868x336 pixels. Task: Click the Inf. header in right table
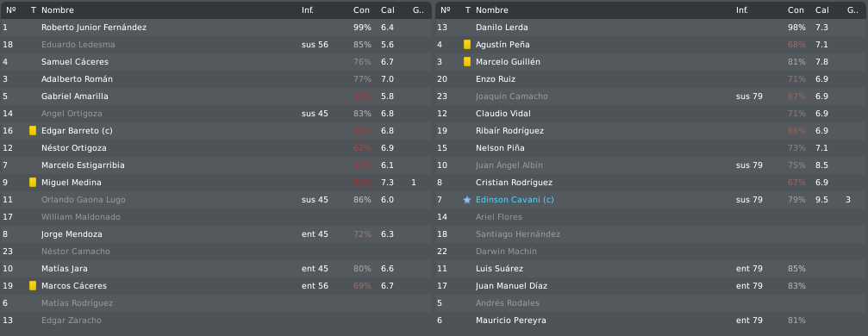pyautogui.click(x=742, y=10)
